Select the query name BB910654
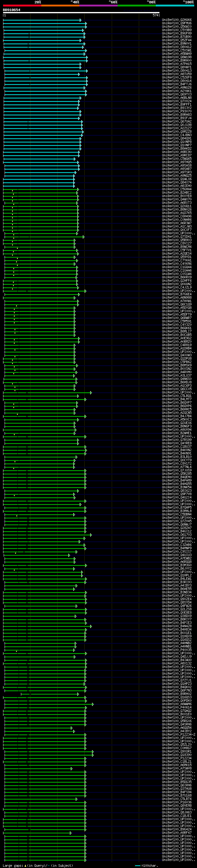This screenshot has height=868, width=197. (11, 10)
